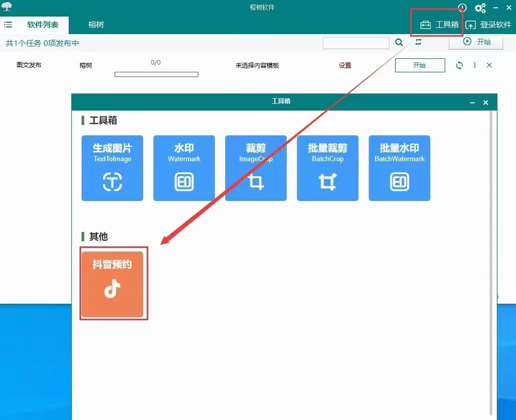
Task: Delete the 图文发布 task with X icon
Action: click(489, 65)
